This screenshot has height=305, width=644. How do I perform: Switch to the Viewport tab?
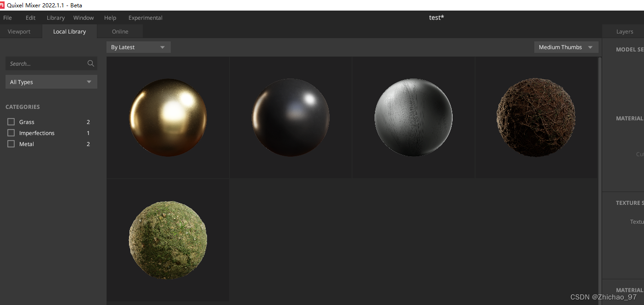[x=19, y=31]
